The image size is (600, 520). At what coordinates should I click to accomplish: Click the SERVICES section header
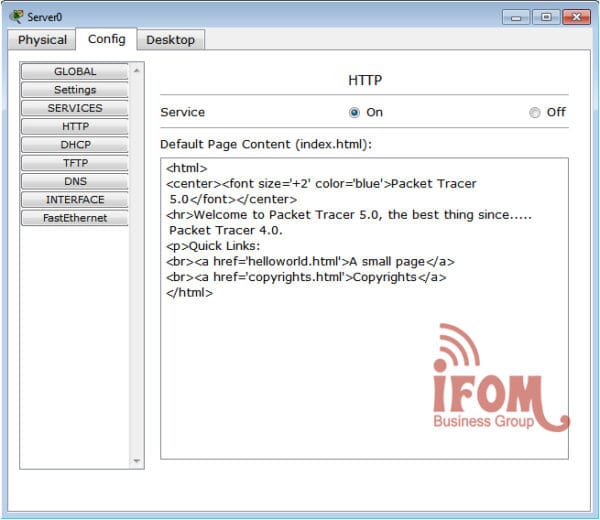(x=75, y=108)
